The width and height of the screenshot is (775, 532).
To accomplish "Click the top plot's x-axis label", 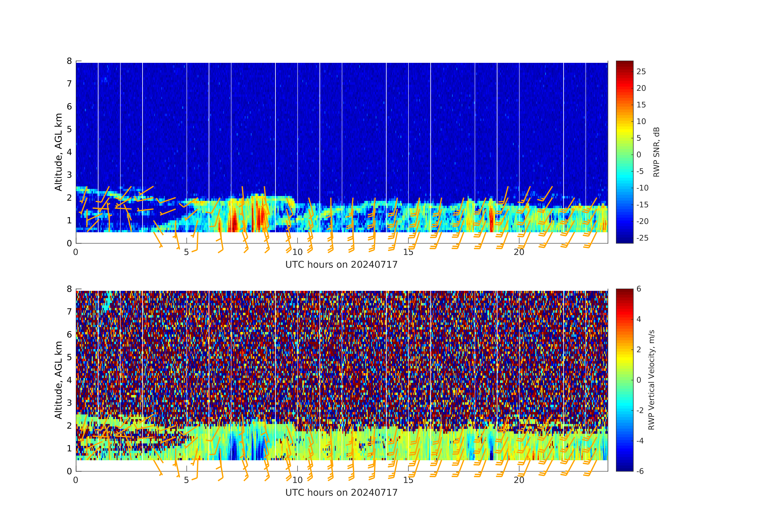I will coord(341,264).
